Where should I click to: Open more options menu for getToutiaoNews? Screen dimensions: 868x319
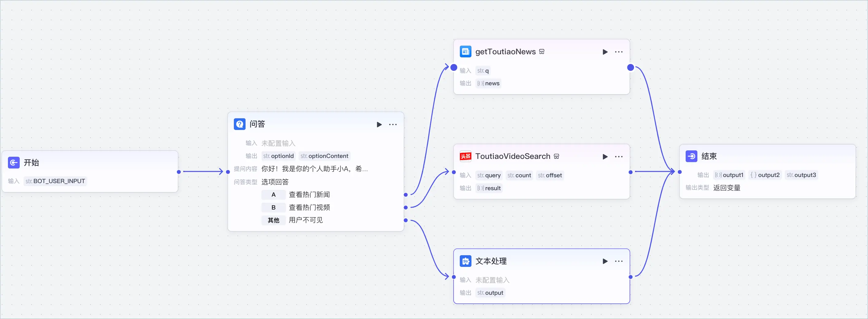coord(619,52)
